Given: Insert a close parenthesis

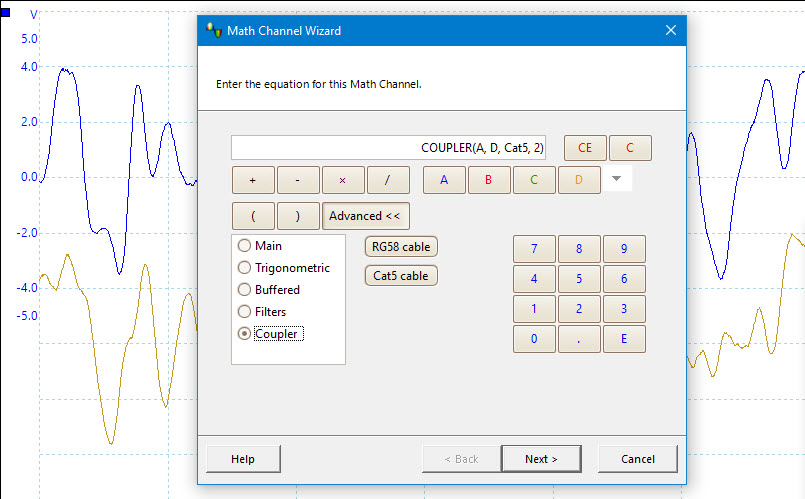Looking at the screenshot, I should (298, 216).
